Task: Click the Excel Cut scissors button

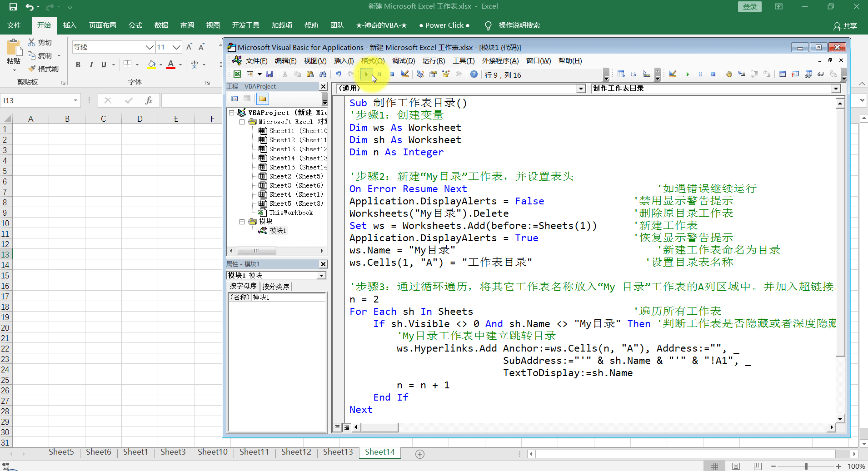Action: 40,42
